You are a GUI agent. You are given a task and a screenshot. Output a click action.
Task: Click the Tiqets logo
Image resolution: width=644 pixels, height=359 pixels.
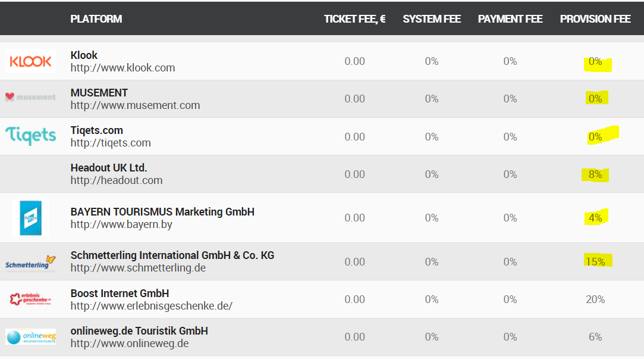click(x=31, y=136)
